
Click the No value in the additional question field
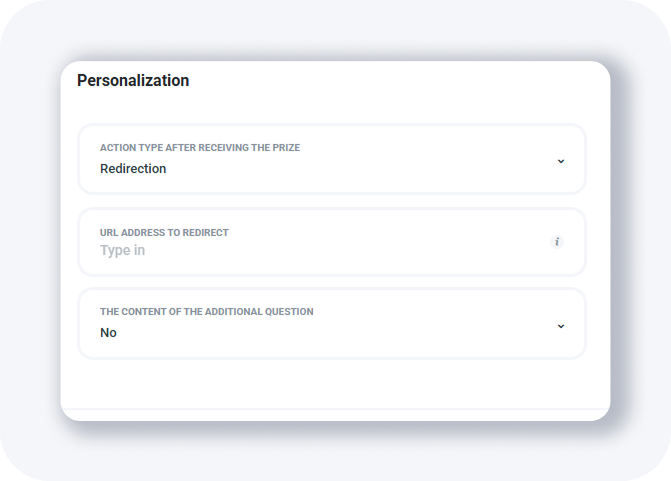[108, 333]
